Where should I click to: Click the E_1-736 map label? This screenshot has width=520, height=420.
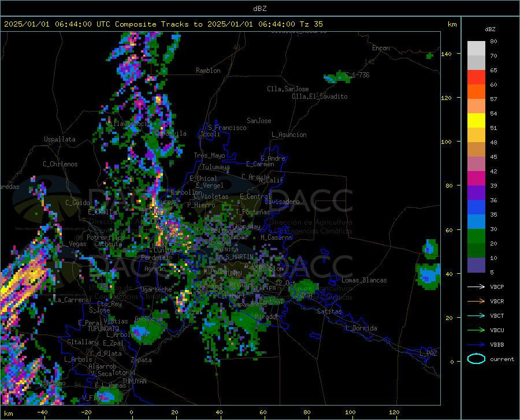click(357, 75)
